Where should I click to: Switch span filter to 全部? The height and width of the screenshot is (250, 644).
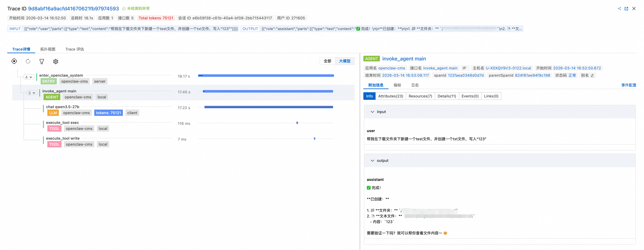[x=327, y=61]
